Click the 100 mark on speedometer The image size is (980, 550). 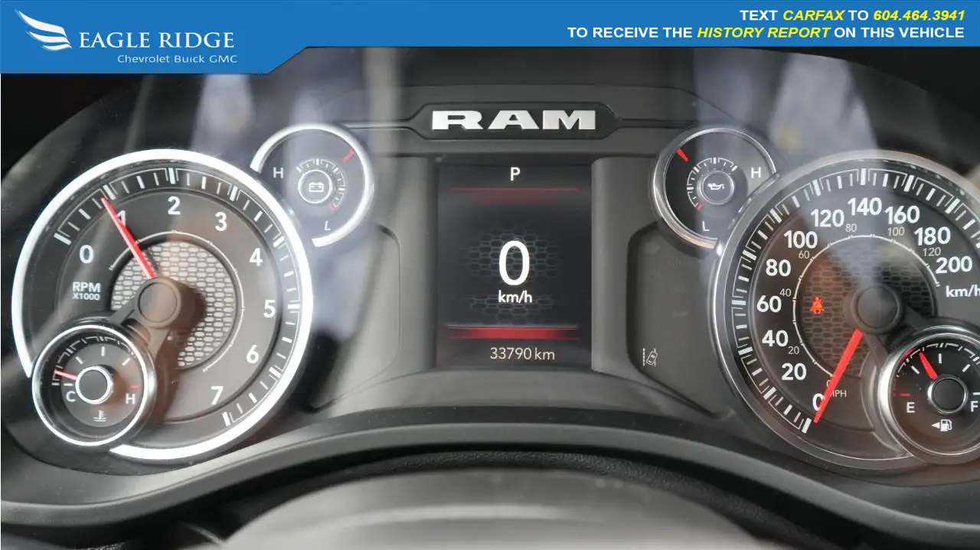(800, 241)
